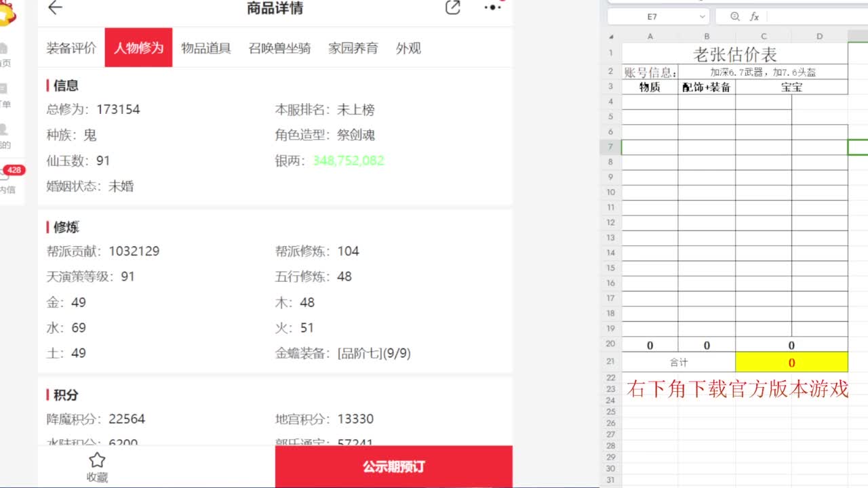This screenshot has height=488, width=868.
Task: Click the red 右下角下载官方版本游戏 text
Action: [738, 389]
